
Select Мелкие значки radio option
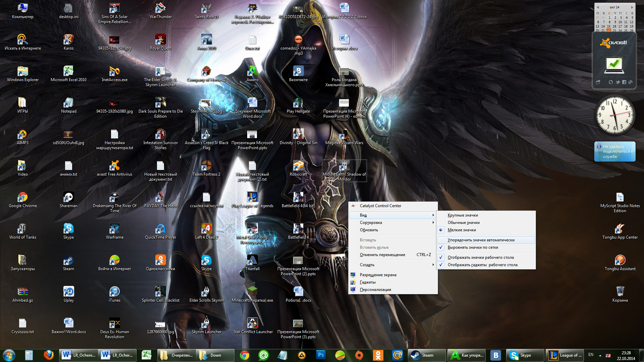coord(486,230)
